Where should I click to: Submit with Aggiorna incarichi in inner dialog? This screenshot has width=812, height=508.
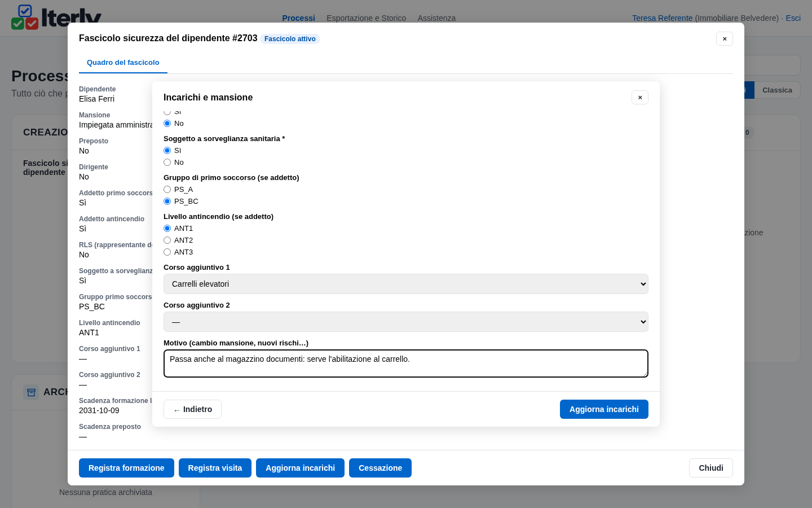pos(604,409)
